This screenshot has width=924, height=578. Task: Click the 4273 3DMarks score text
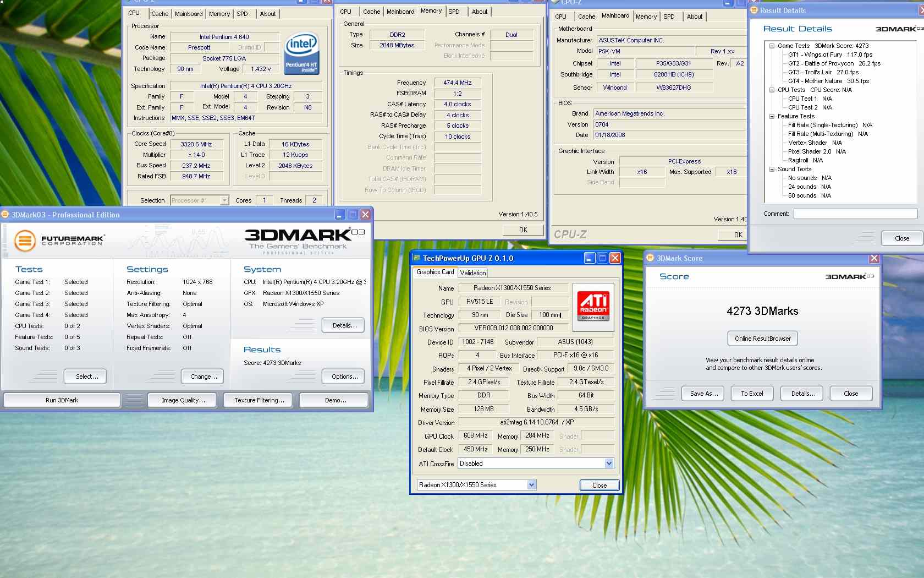click(762, 311)
